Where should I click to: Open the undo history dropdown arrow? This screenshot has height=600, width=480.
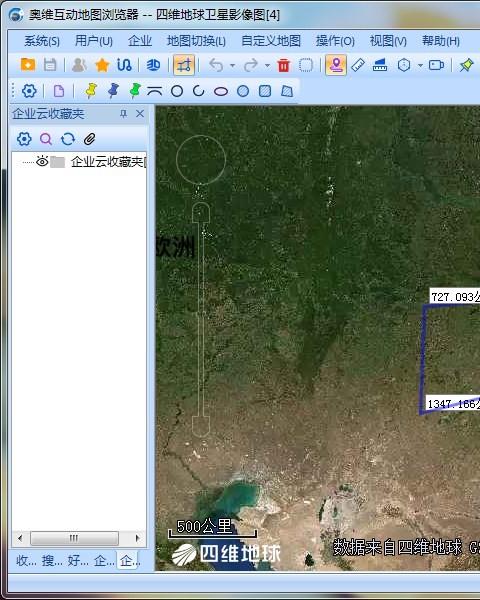click(232, 66)
